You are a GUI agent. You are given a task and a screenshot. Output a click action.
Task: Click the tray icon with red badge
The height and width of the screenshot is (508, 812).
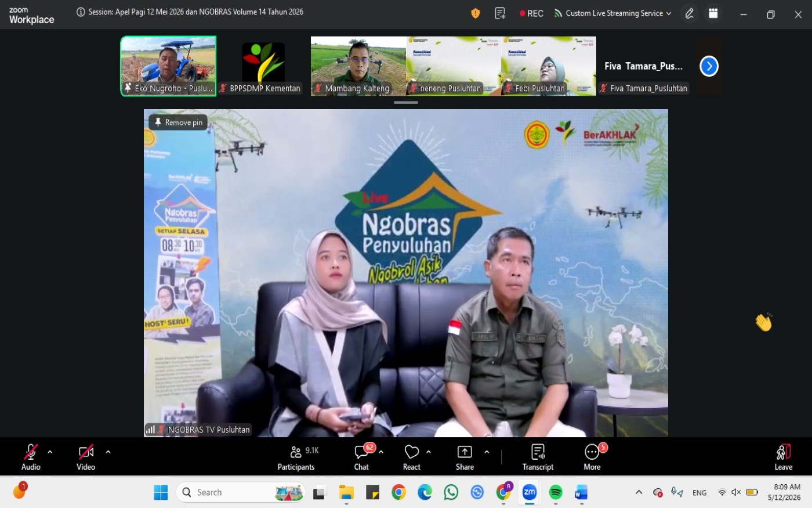[x=658, y=492]
